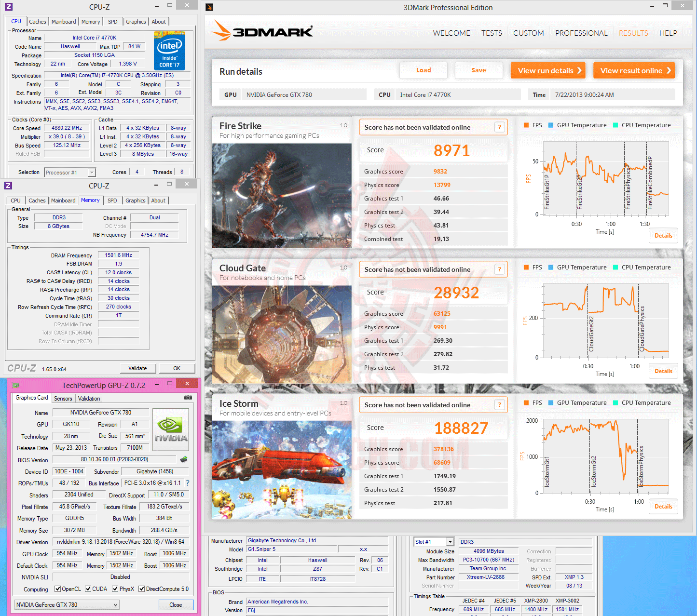This screenshot has height=616, width=697.
Task: Toggle the PhysX checkbox
Action: [115, 589]
